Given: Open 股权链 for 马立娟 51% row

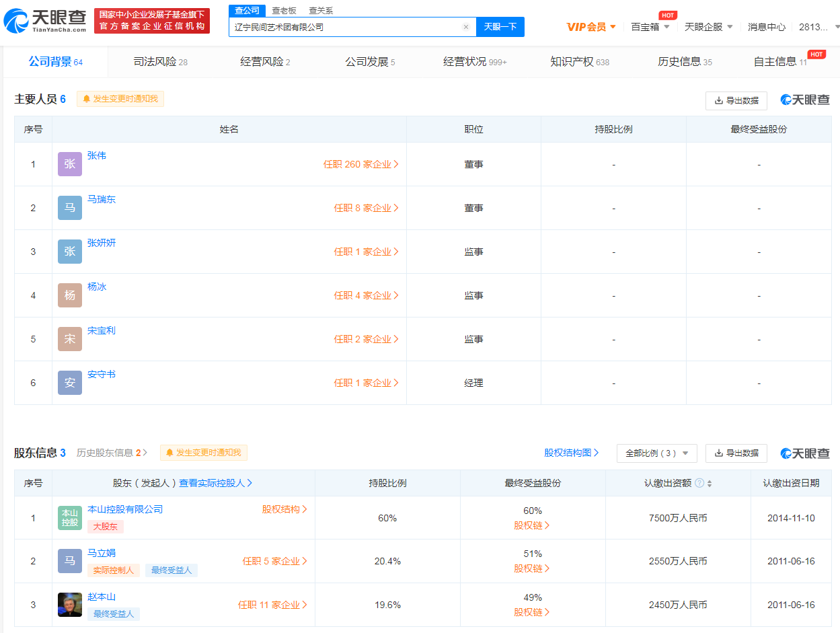Looking at the screenshot, I should (532, 568).
